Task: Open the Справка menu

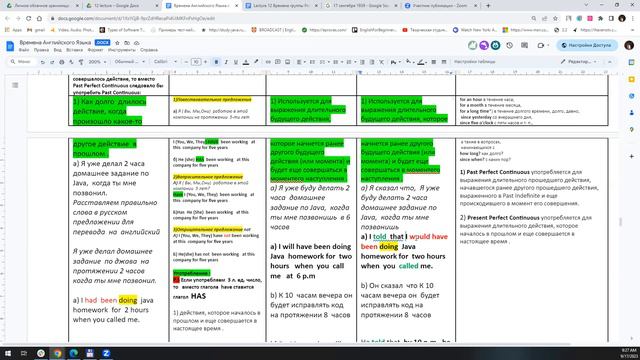Action: click(x=149, y=50)
